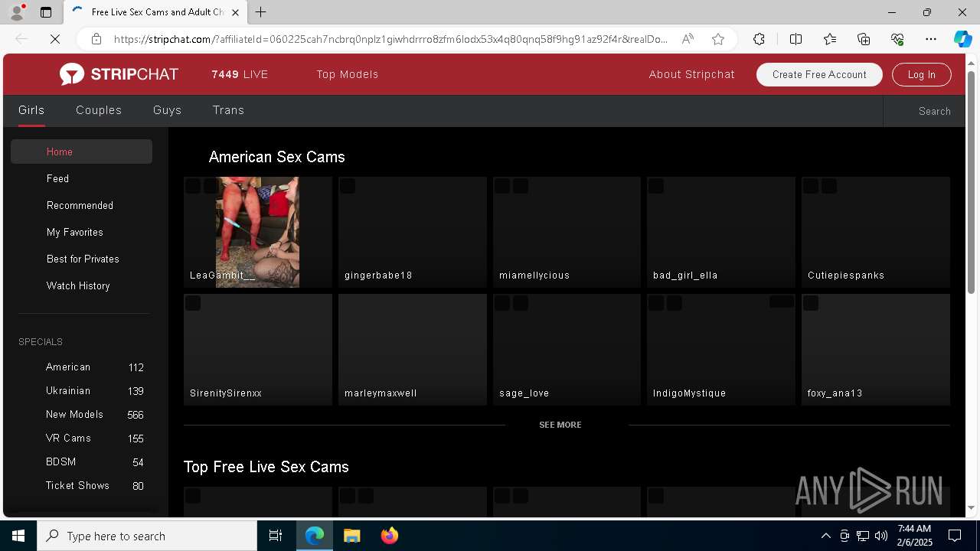The image size is (980, 551).
Task: Open About Stripchat link
Action: (691, 74)
